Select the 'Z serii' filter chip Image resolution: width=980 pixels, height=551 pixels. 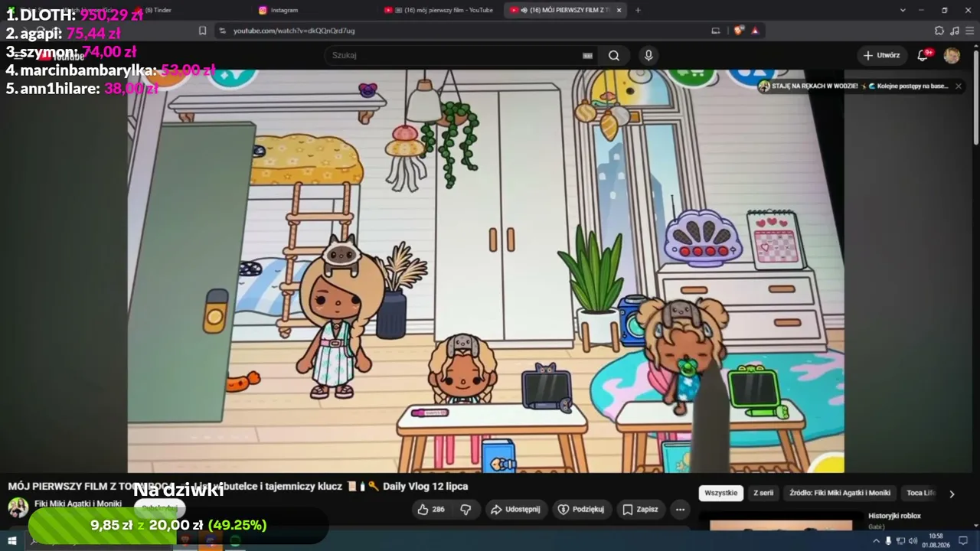coord(763,494)
